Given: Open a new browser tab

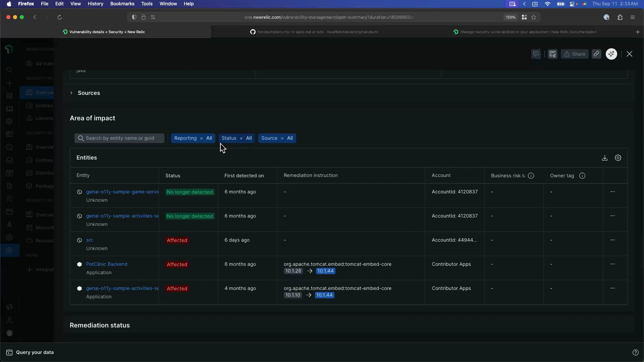Looking at the screenshot, I should pyautogui.click(x=638, y=32).
